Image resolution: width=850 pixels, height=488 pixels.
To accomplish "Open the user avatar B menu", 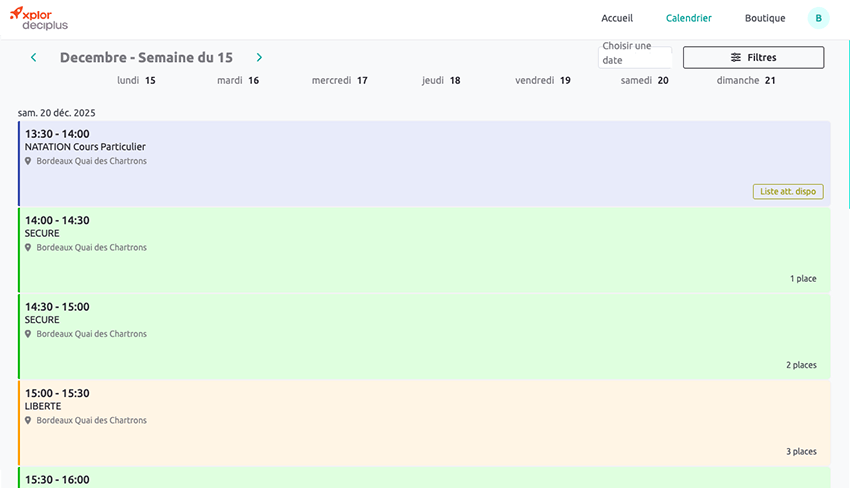I will click(x=818, y=18).
